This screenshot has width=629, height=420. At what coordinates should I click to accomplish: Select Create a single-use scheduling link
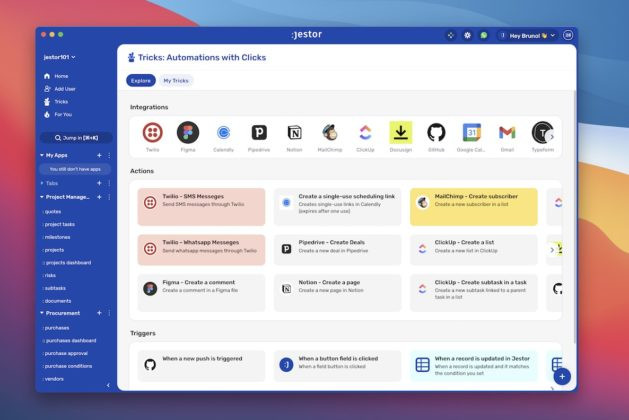click(337, 207)
